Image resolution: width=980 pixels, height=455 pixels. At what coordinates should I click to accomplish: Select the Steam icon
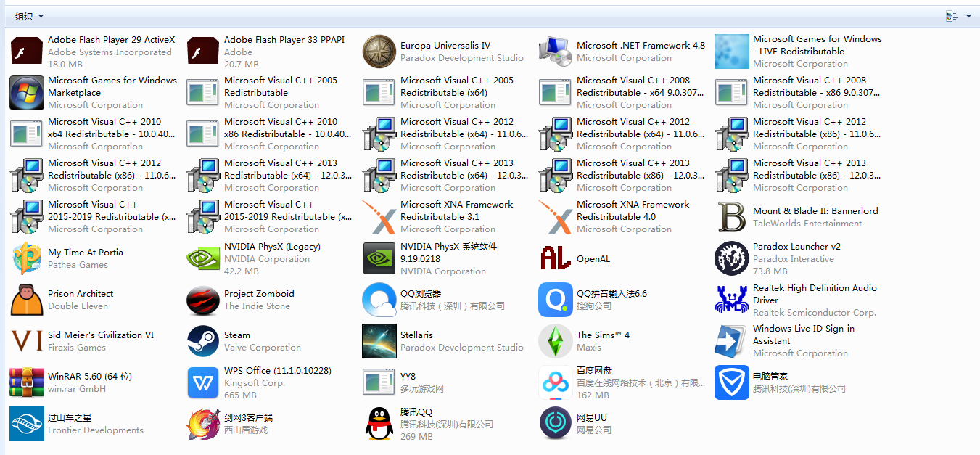(203, 341)
